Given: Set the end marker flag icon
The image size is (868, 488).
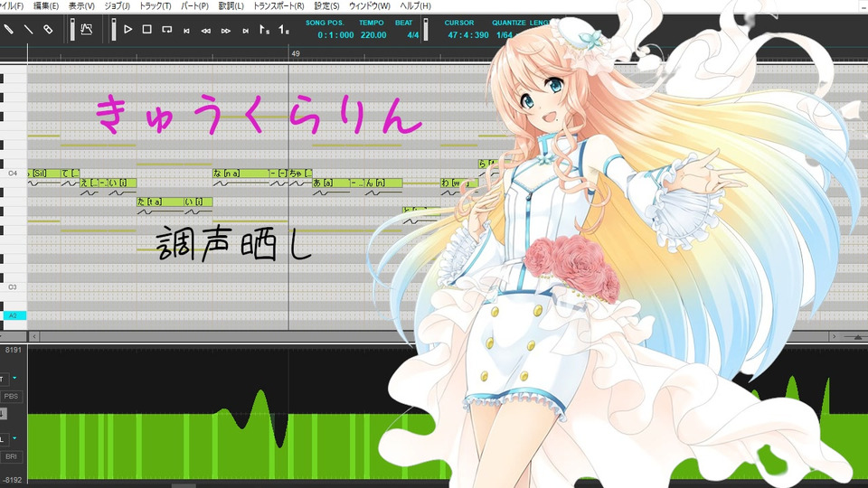Looking at the screenshot, I should coord(283,29).
